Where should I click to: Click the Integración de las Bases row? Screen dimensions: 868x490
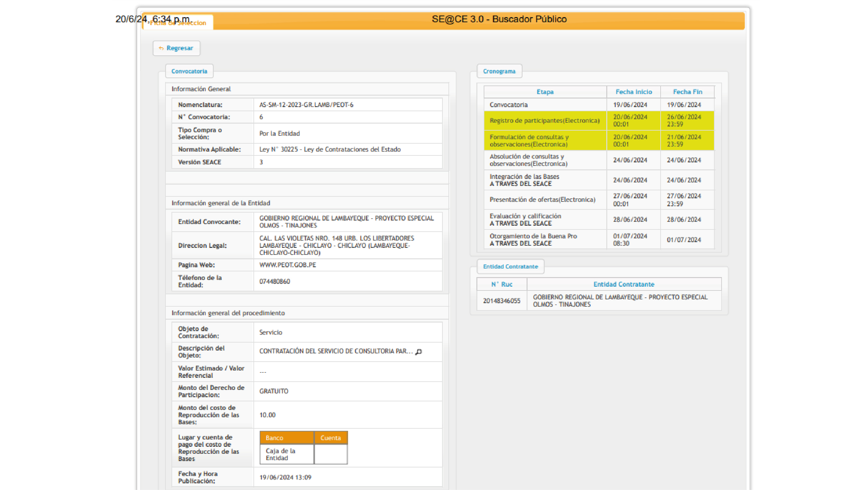pyautogui.click(x=599, y=180)
